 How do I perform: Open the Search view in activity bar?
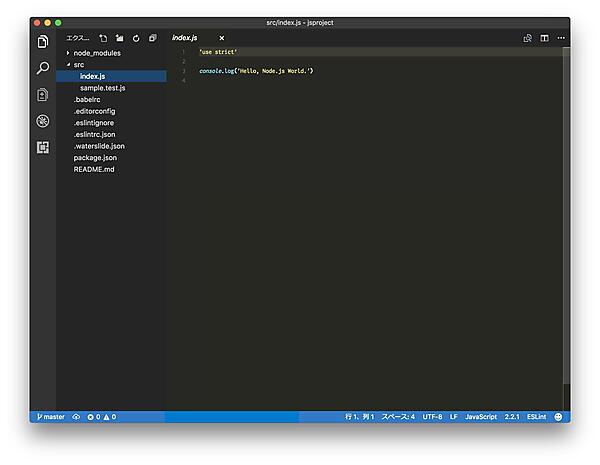(42, 68)
